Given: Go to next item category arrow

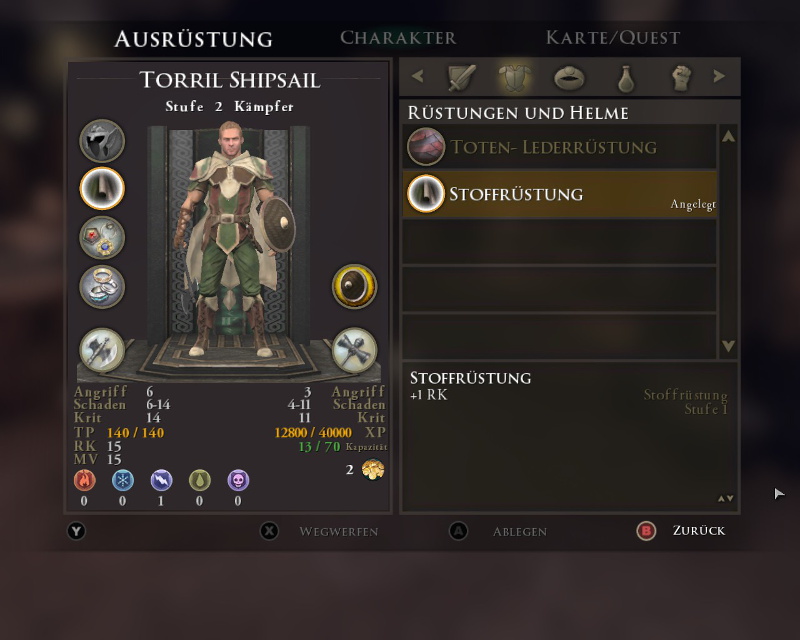Looking at the screenshot, I should pyautogui.click(x=719, y=77).
